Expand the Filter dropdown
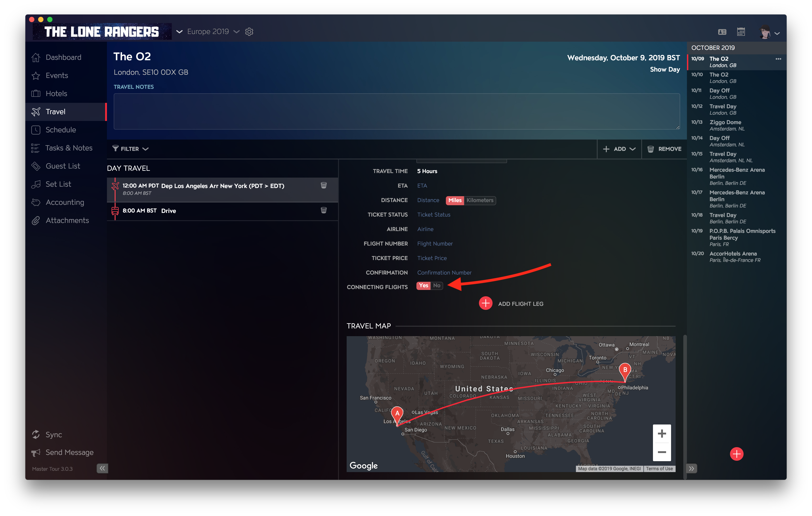812x516 pixels. (x=130, y=149)
